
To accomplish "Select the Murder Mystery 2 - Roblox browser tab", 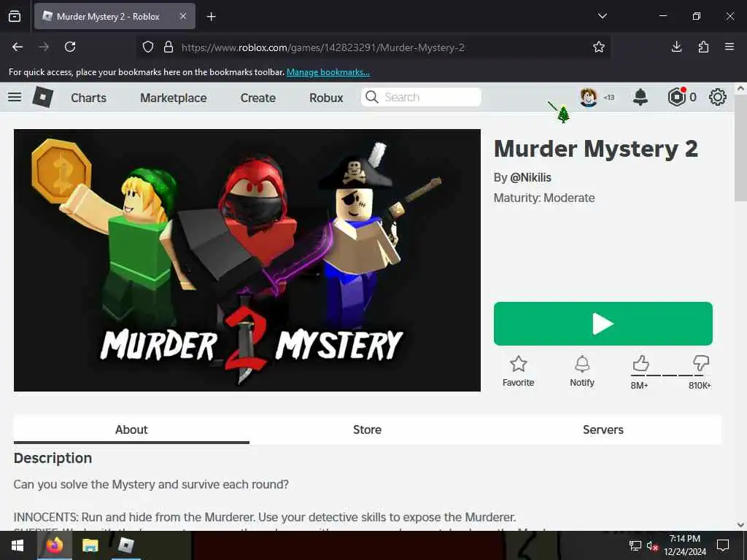I will [x=115, y=16].
